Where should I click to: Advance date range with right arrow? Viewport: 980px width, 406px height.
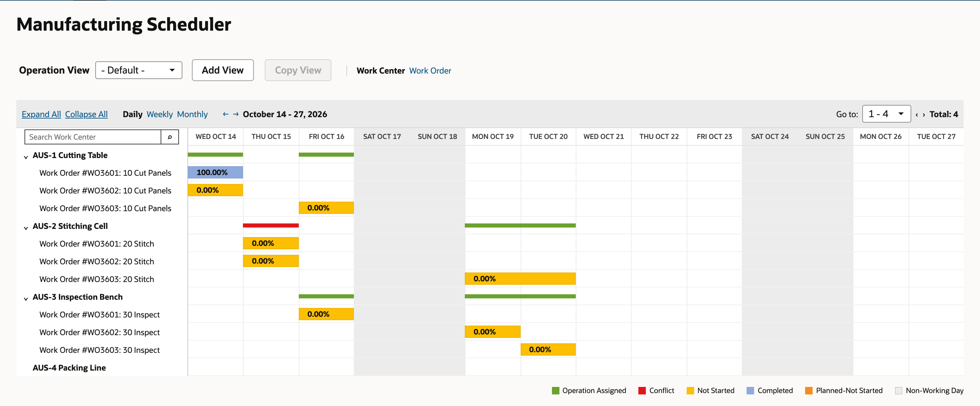point(236,114)
